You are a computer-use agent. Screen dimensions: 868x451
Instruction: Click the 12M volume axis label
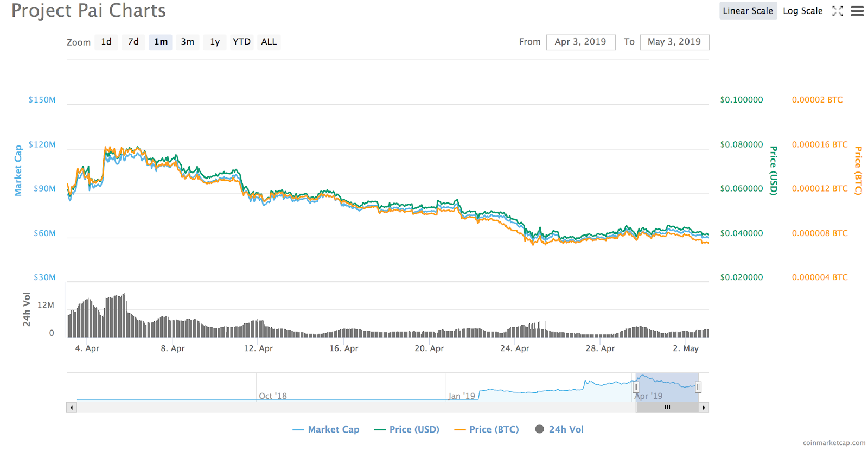(x=46, y=305)
